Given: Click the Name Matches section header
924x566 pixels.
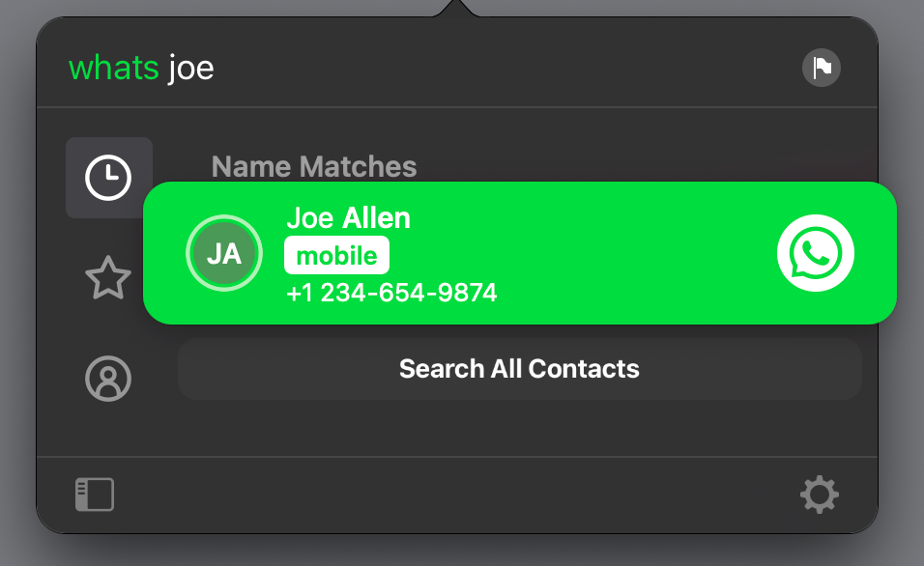Looking at the screenshot, I should pyautogui.click(x=314, y=167).
